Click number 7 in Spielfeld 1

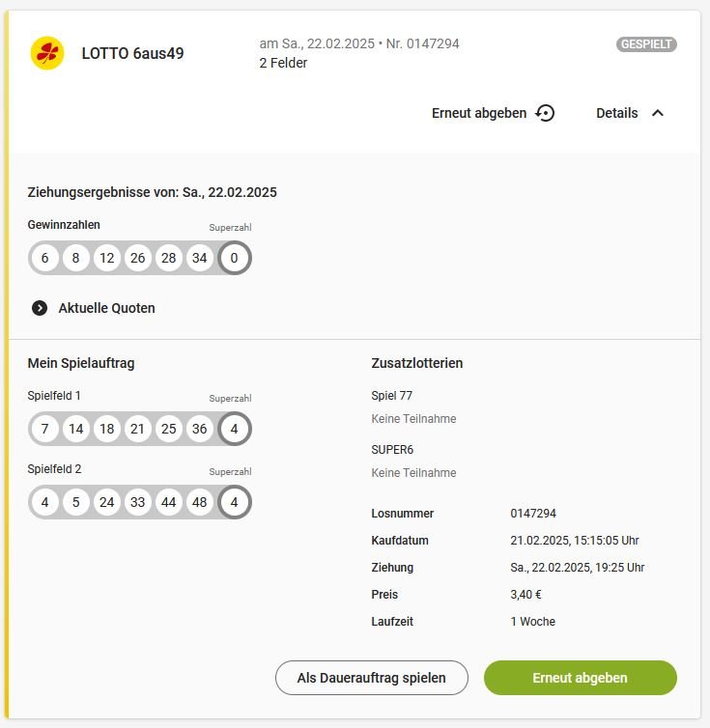tap(44, 429)
